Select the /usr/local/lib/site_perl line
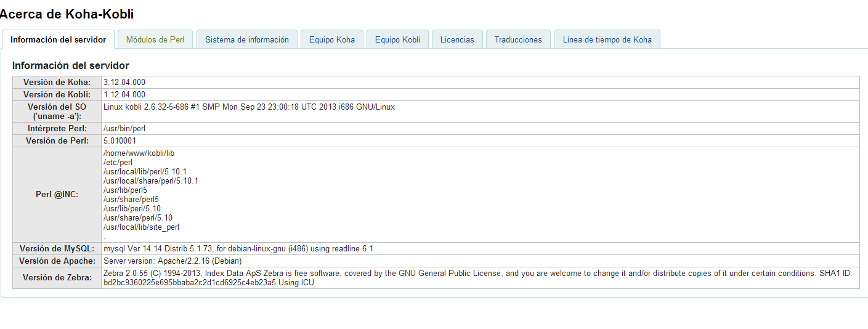 click(141, 227)
